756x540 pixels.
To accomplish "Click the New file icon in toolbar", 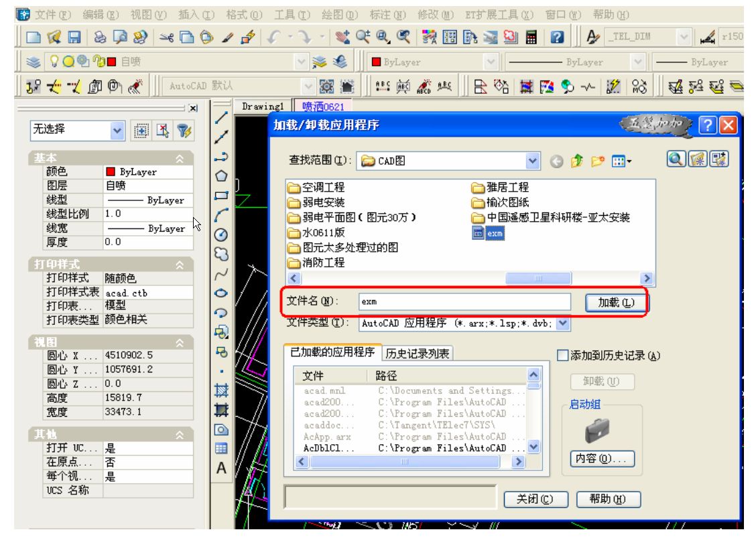I will click(34, 37).
